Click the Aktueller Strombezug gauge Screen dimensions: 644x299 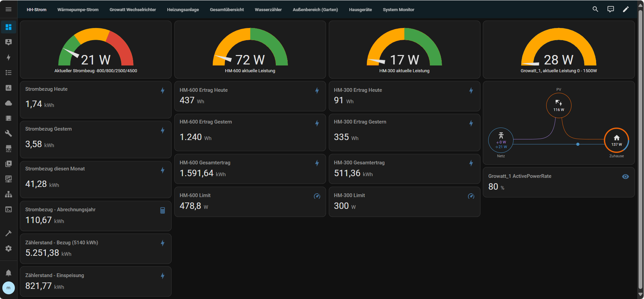[96, 50]
